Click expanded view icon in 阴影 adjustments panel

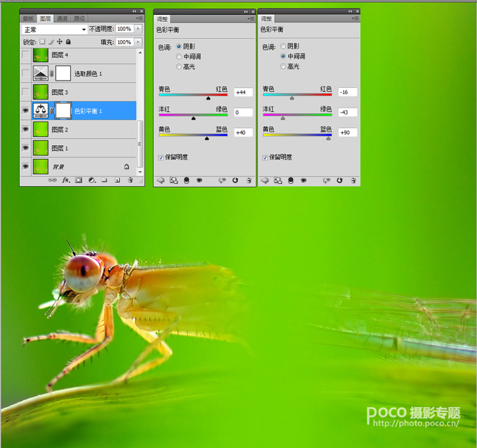pyautogui.click(x=174, y=181)
